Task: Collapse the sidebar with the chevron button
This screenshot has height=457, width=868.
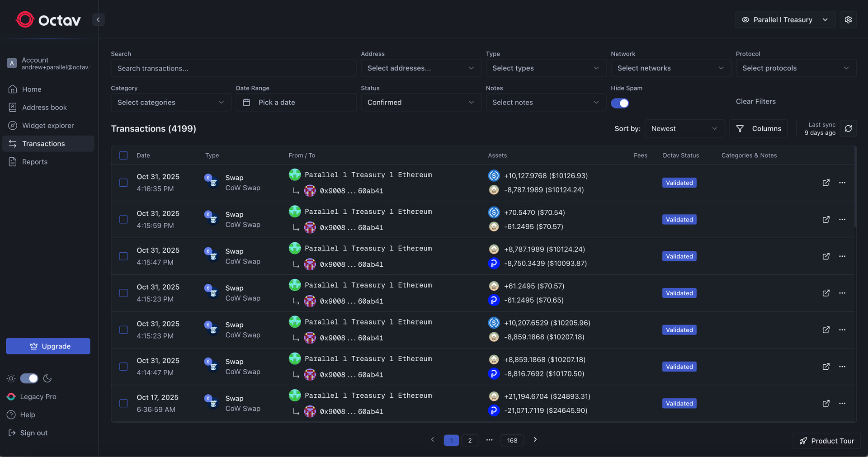Action: [x=98, y=20]
